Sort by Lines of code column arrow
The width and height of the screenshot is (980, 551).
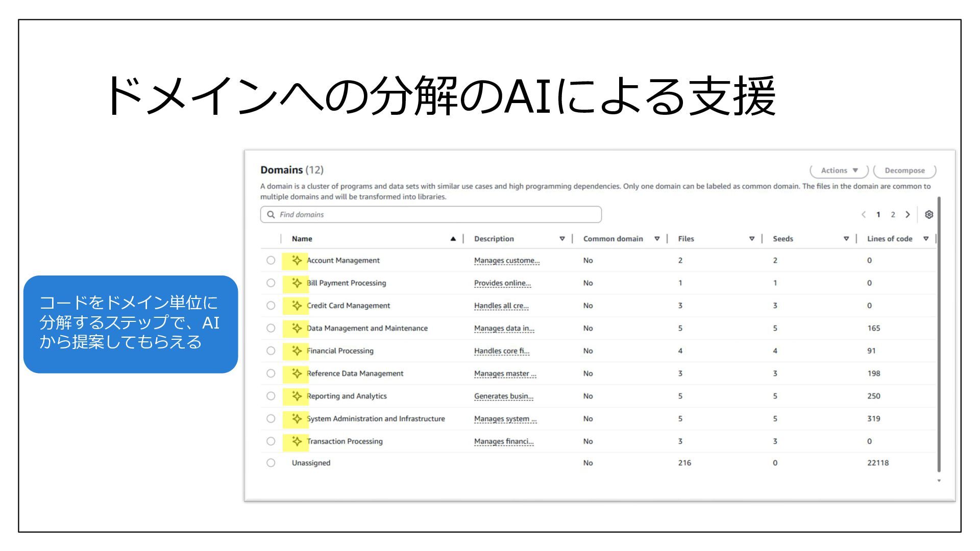coord(926,239)
